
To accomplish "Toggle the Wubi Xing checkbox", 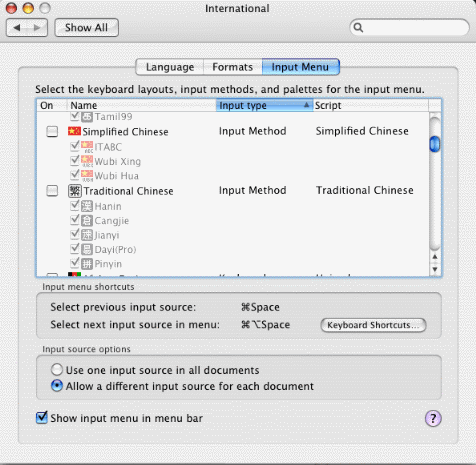I will point(75,160).
